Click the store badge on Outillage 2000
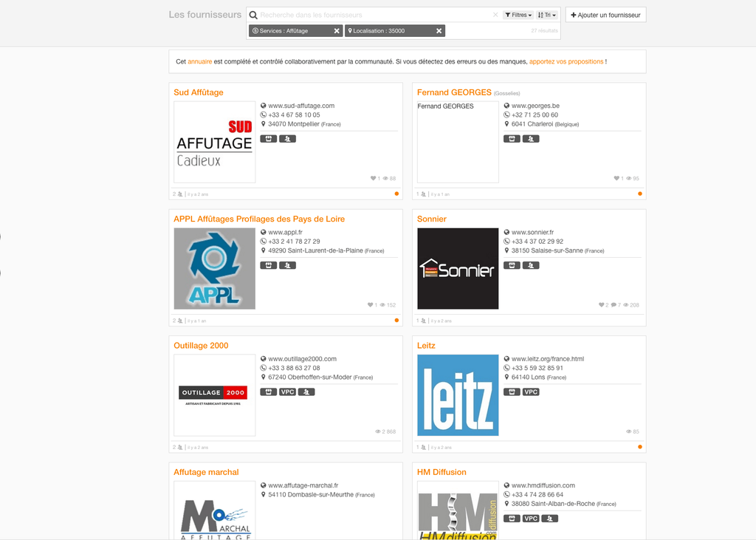756x540 pixels. (269, 392)
